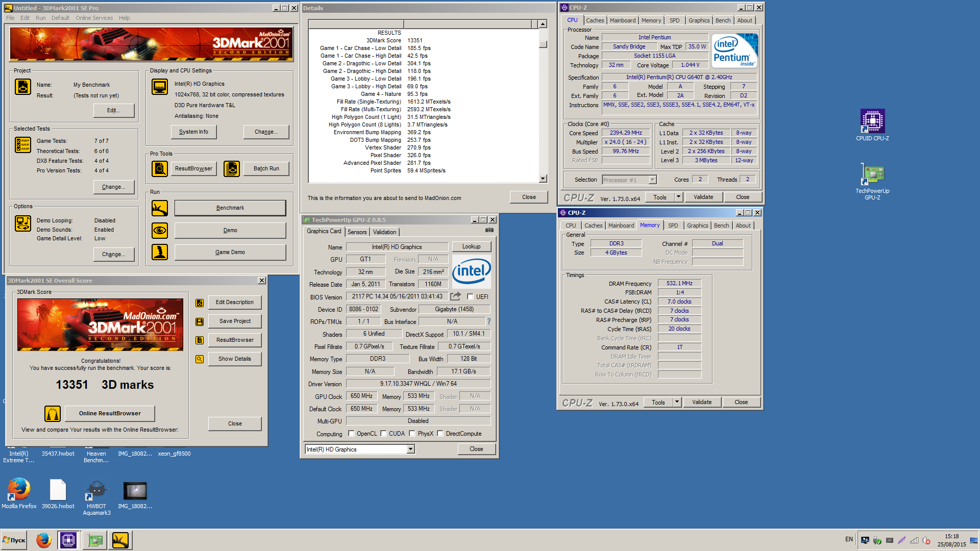Click the Project icon beside My Benchmark
The height and width of the screenshot is (551, 980).
[23, 87]
